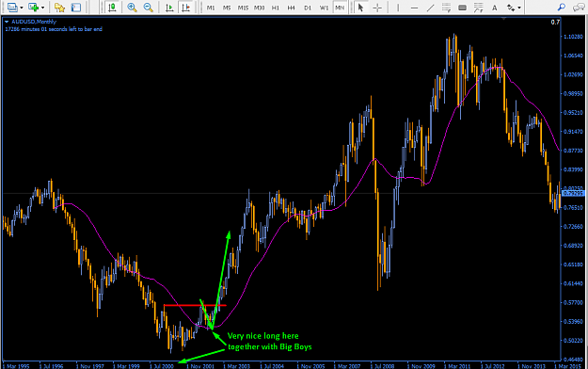The height and width of the screenshot is (369, 588).
Task: Open the New Chart toolbar button
Action: [x=12, y=8]
